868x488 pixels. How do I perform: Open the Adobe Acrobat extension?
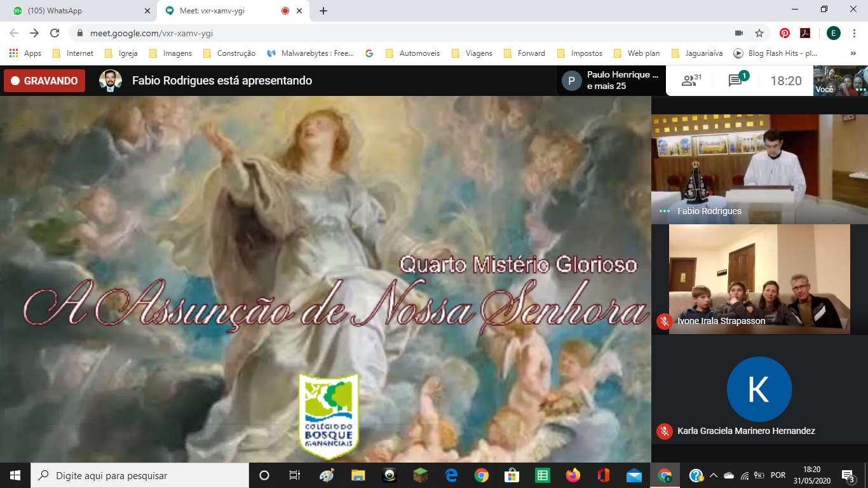tap(804, 33)
